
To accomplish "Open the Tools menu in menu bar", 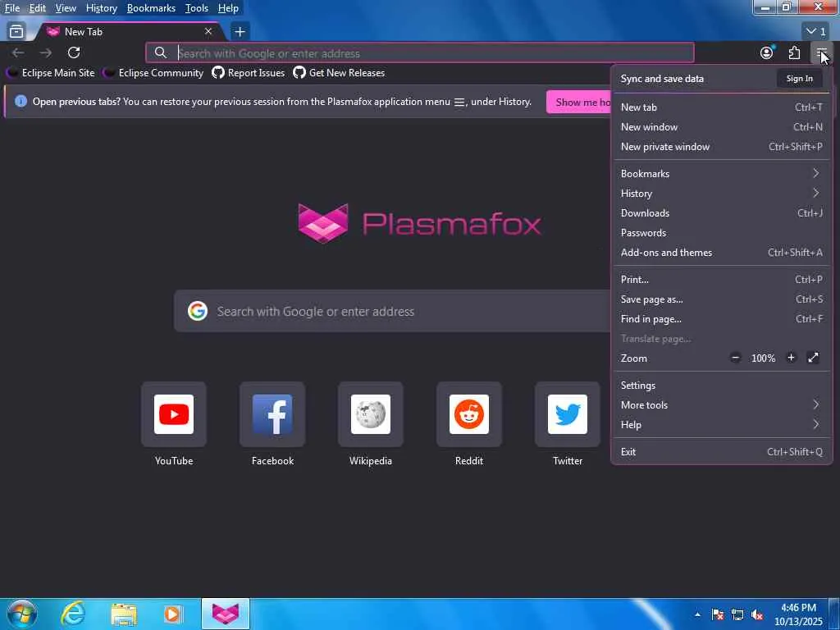I will click(197, 8).
